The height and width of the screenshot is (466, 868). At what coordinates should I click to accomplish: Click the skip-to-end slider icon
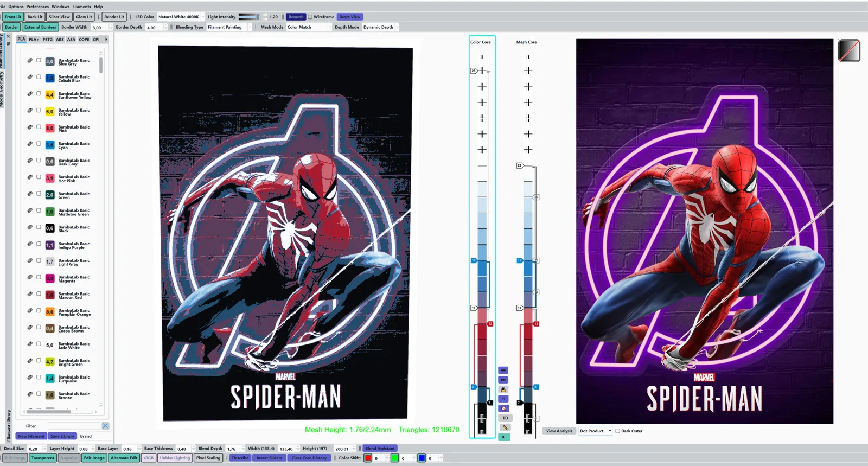[503, 380]
